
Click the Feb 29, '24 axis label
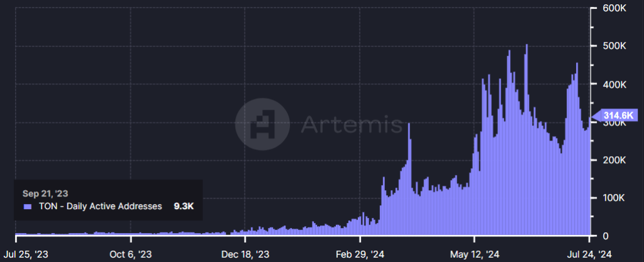point(360,254)
